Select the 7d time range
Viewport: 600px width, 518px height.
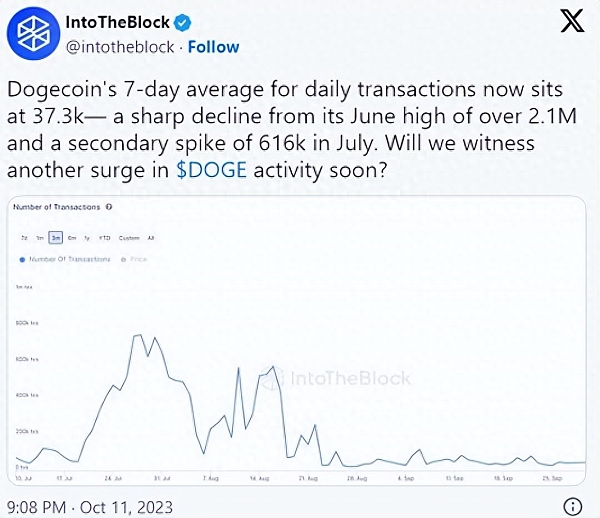coord(24,237)
